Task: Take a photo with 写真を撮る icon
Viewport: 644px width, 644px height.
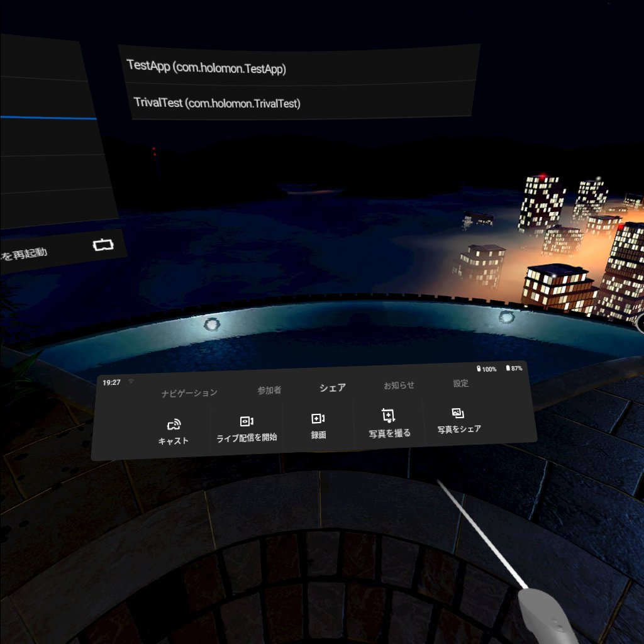Action: click(389, 415)
